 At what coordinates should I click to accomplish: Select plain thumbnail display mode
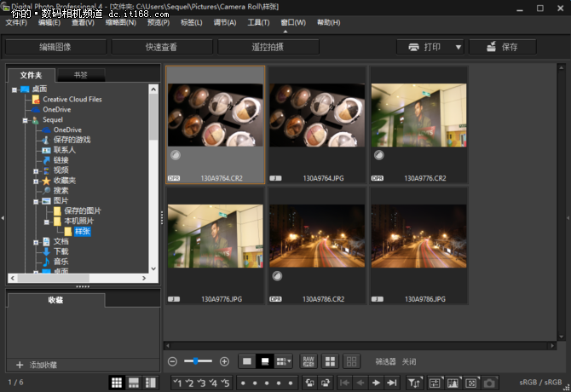point(247,361)
